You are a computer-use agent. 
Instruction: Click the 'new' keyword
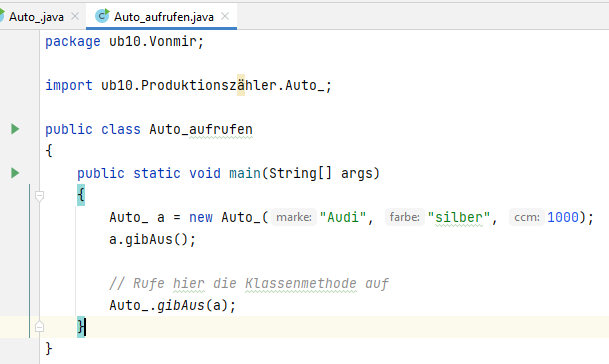[x=201, y=217]
